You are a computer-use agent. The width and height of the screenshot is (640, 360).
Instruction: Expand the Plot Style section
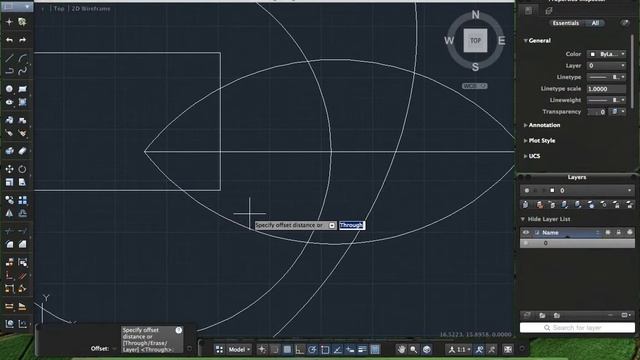coord(526,141)
